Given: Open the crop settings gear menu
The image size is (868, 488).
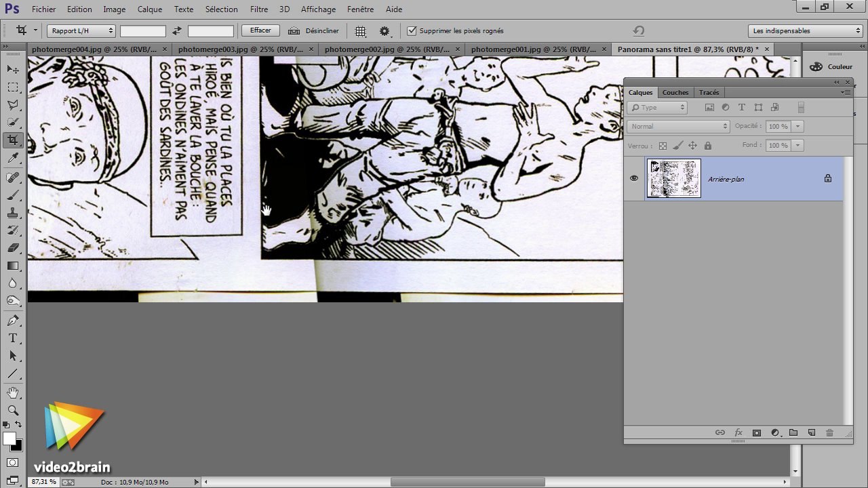Looking at the screenshot, I should (385, 31).
